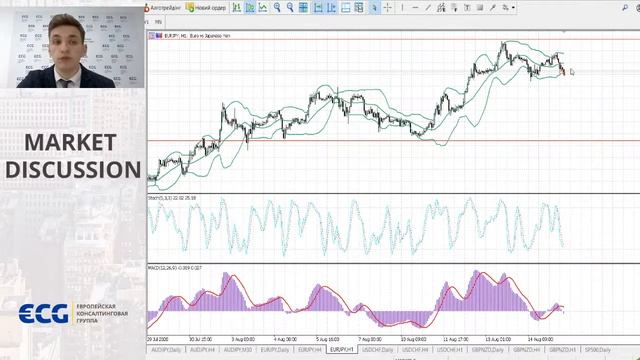Click the Stoch(5,3,3) indicator label
Screen dimensions: 640x360
[171, 198]
